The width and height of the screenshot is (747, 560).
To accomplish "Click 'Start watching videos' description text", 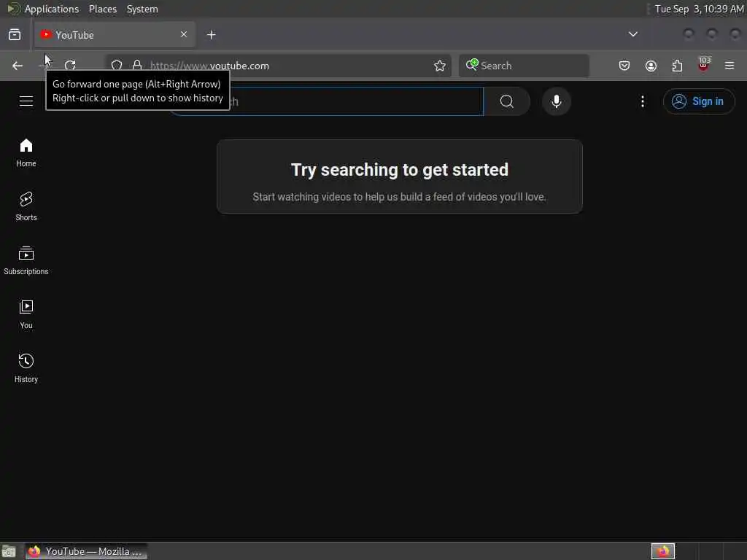I will pyautogui.click(x=400, y=197).
